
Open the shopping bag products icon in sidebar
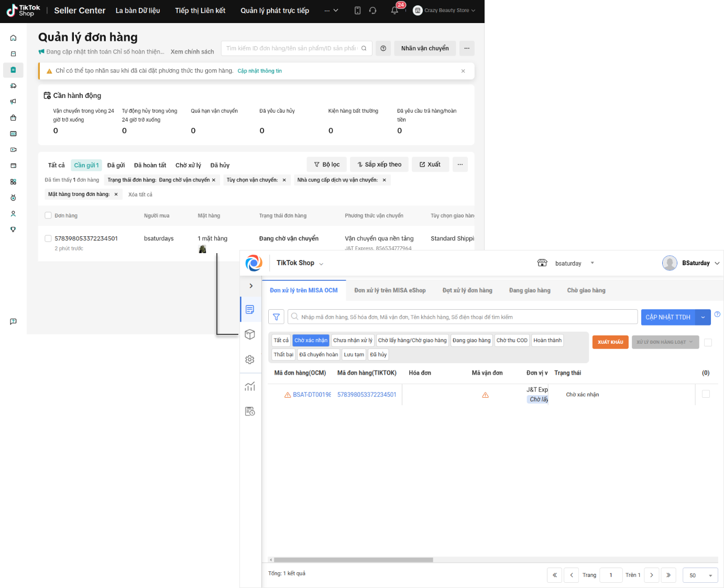pos(13,117)
